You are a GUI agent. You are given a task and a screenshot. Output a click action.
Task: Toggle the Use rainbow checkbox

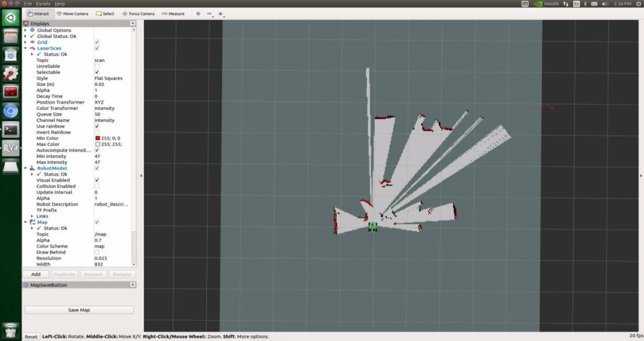point(97,126)
